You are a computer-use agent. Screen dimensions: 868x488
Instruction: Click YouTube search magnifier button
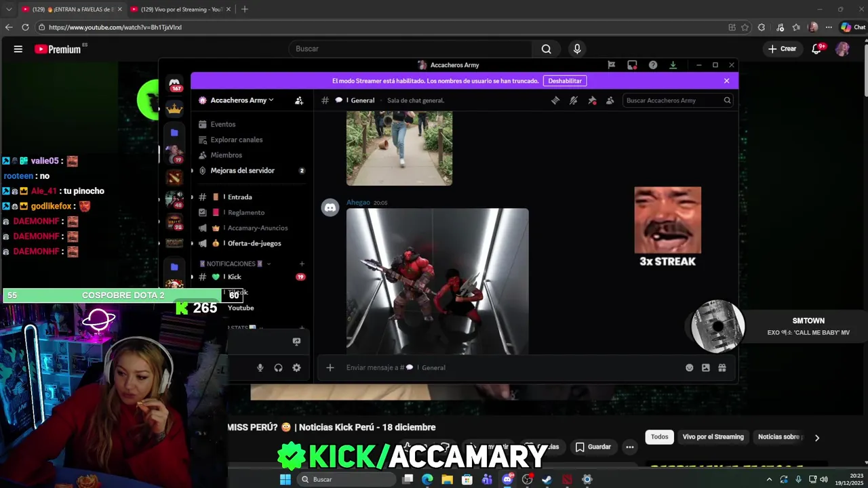[x=547, y=49]
